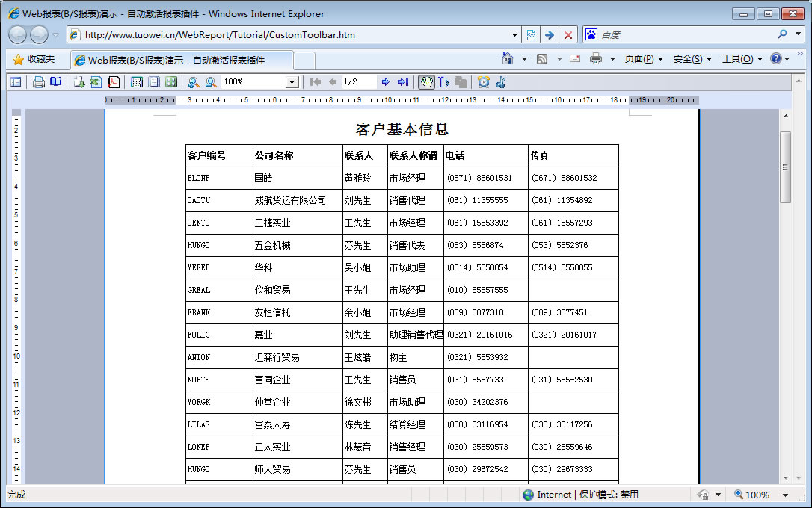812x508 pixels.
Task: Open status bar zoom level dropdown
Action: [785, 495]
